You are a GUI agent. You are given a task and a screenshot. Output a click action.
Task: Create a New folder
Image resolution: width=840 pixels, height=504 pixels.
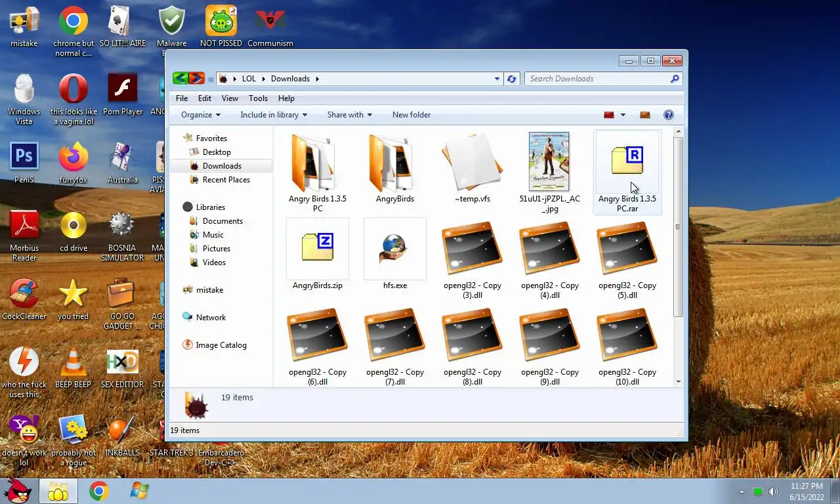(411, 115)
